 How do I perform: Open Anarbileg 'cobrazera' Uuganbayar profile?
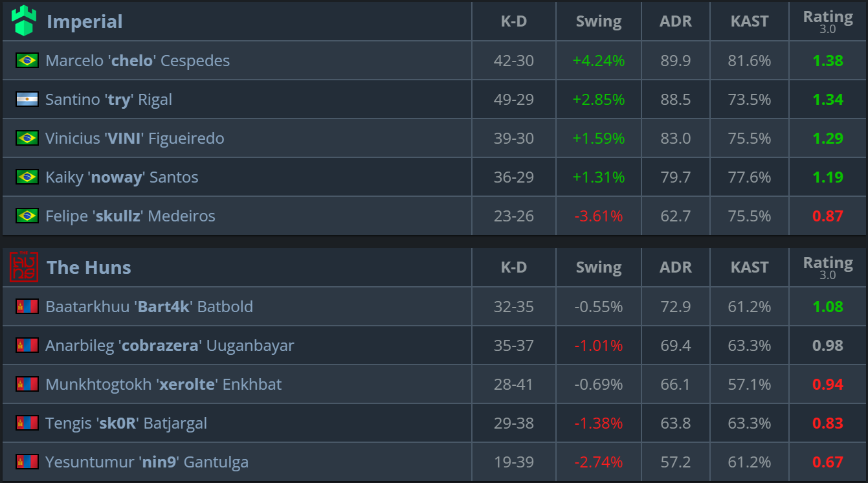point(170,346)
